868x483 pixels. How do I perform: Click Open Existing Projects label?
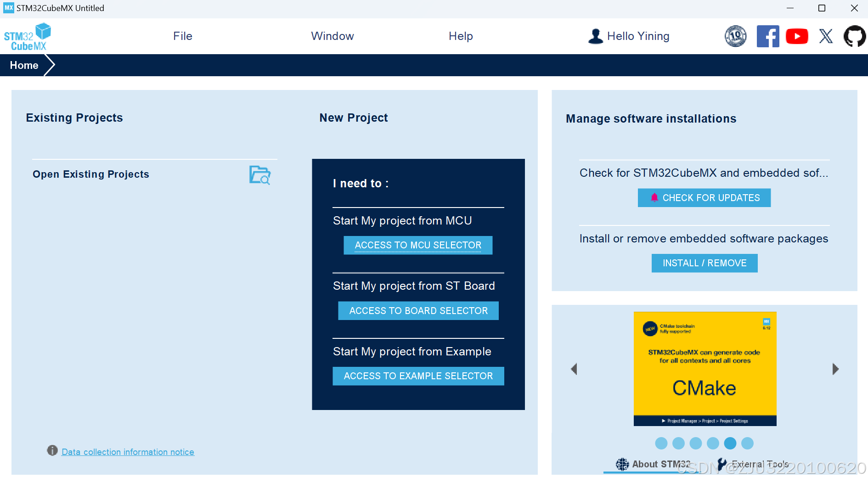coord(91,174)
